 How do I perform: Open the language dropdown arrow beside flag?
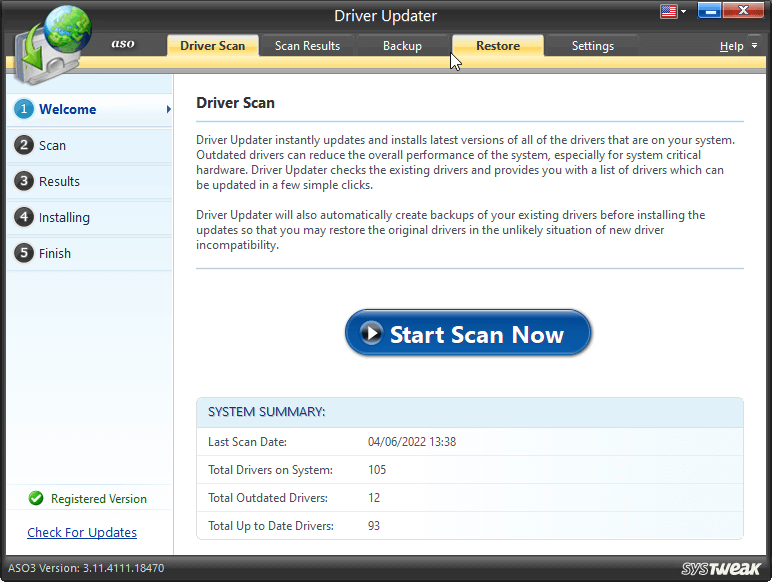pyautogui.click(x=683, y=11)
